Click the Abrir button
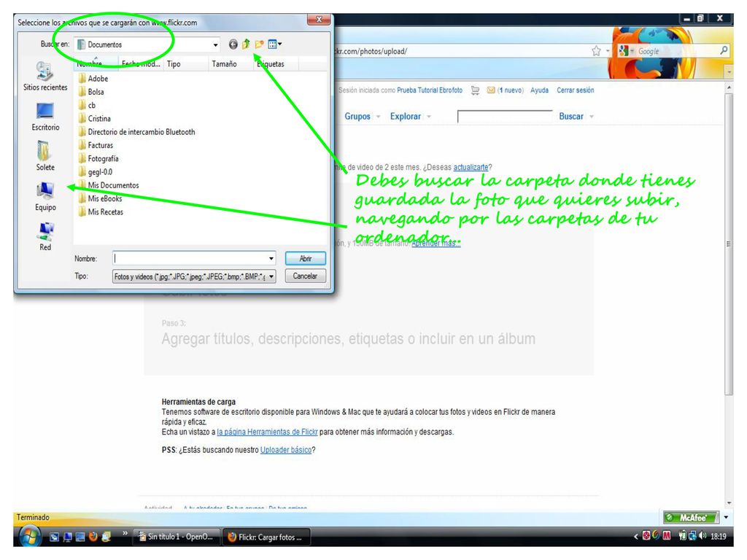This screenshot has width=747, height=560. 306,259
